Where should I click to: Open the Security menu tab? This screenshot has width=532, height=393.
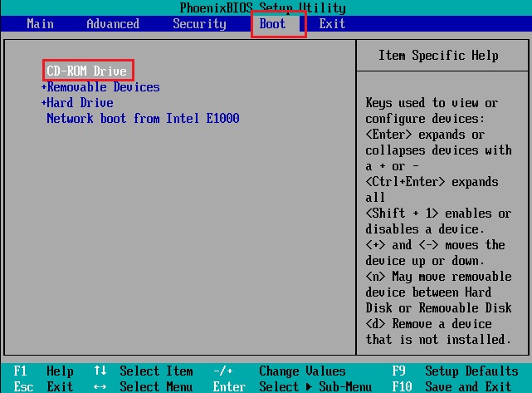pyautogui.click(x=199, y=24)
